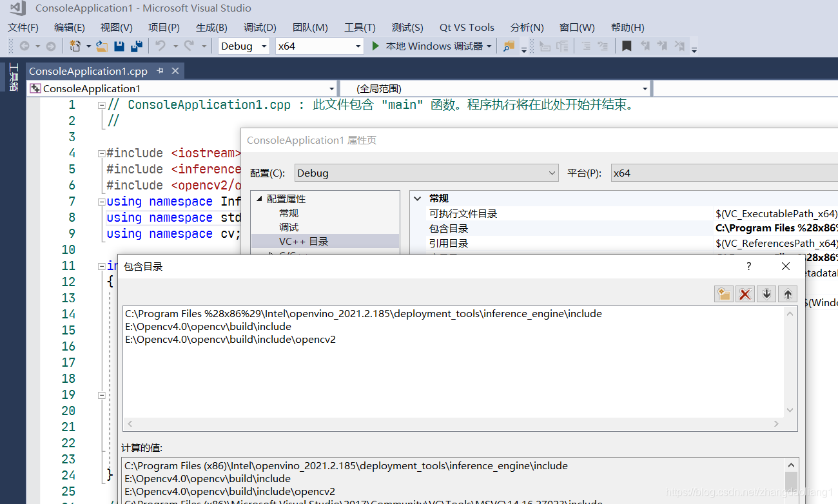The image size is (838, 504).
Task: Click the Open File folder icon
Action: pyautogui.click(x=102, y=46)
